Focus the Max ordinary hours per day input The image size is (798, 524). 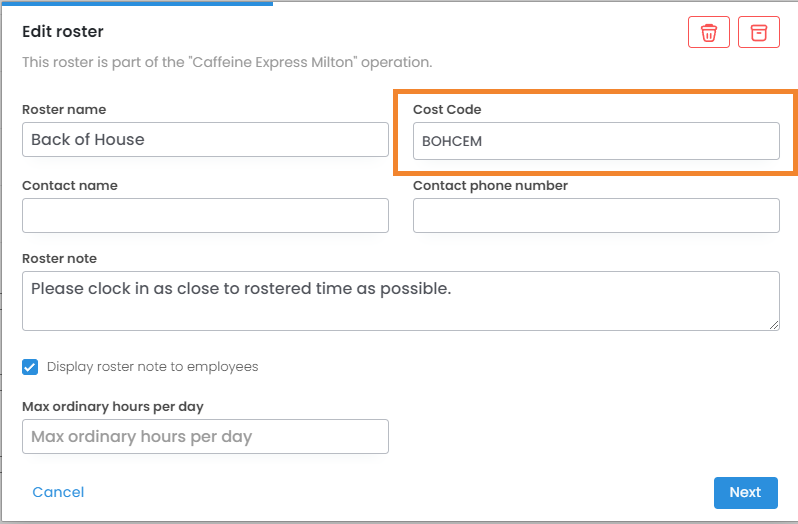tap(205, 436)
